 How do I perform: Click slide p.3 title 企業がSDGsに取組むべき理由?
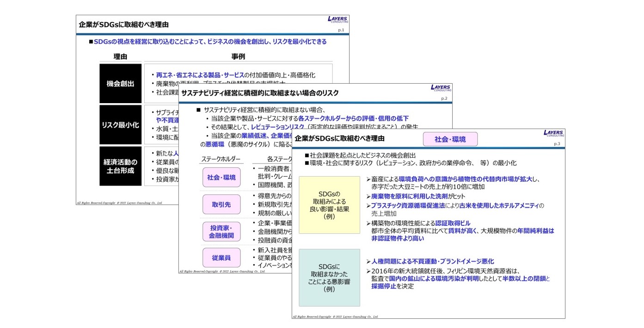[x=340, y=138]
